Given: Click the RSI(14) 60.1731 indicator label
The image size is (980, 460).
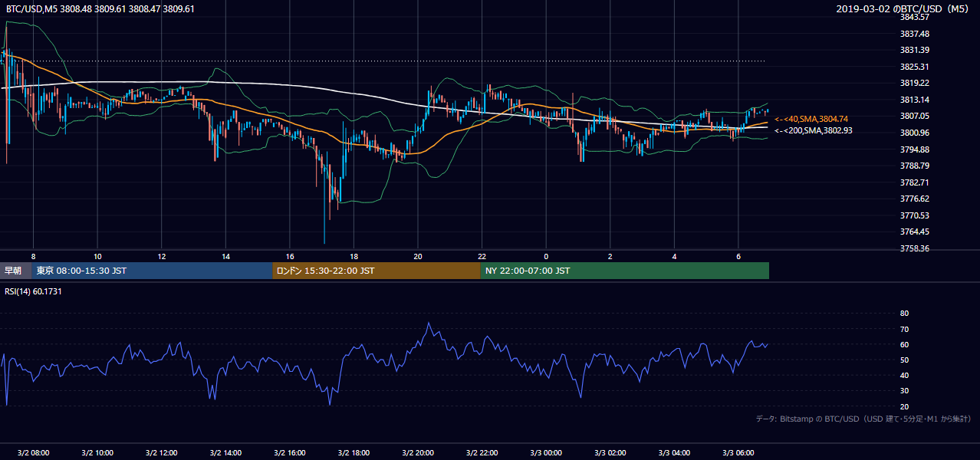Looking at the screenshot, I should (x=34, y=292).
